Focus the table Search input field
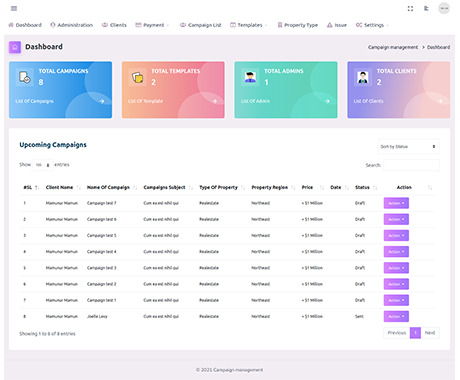 tap(411, 165)
